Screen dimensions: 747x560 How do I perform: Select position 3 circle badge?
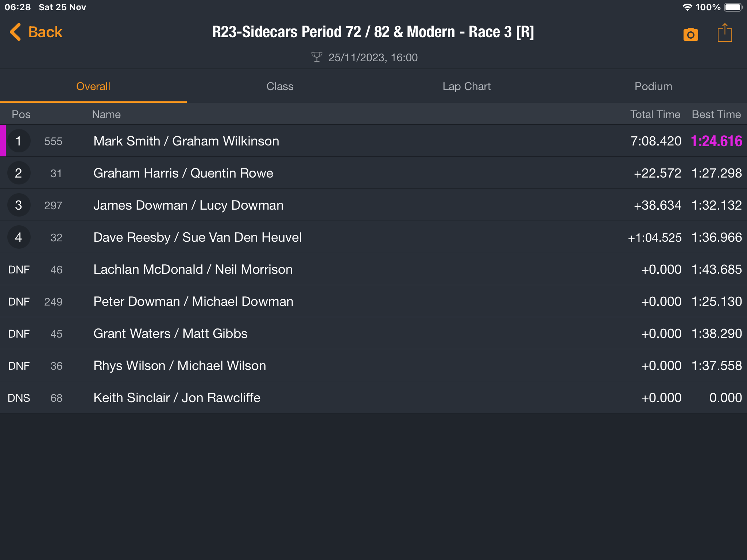click(19, 205)
